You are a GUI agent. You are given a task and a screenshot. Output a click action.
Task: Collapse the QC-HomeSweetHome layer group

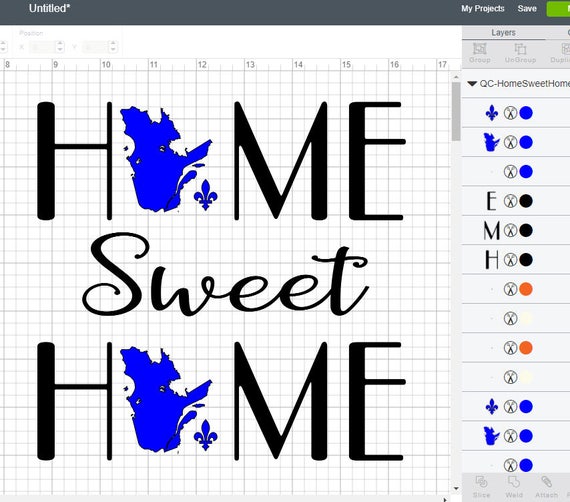(x=472, y=84)
